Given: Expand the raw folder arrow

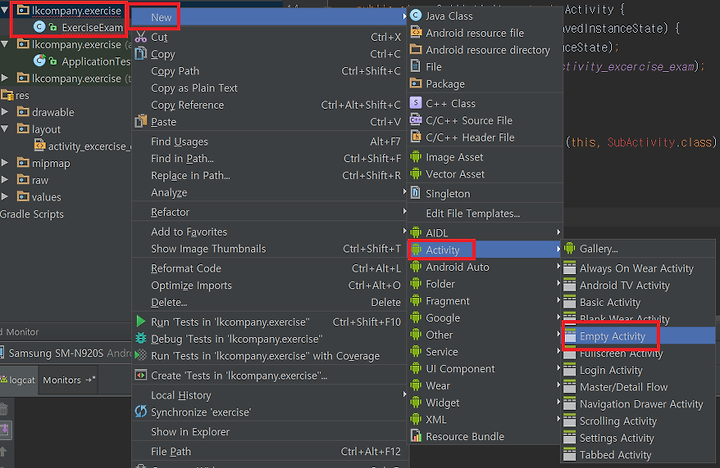Looking at the screenshot, I should [5, 180].
